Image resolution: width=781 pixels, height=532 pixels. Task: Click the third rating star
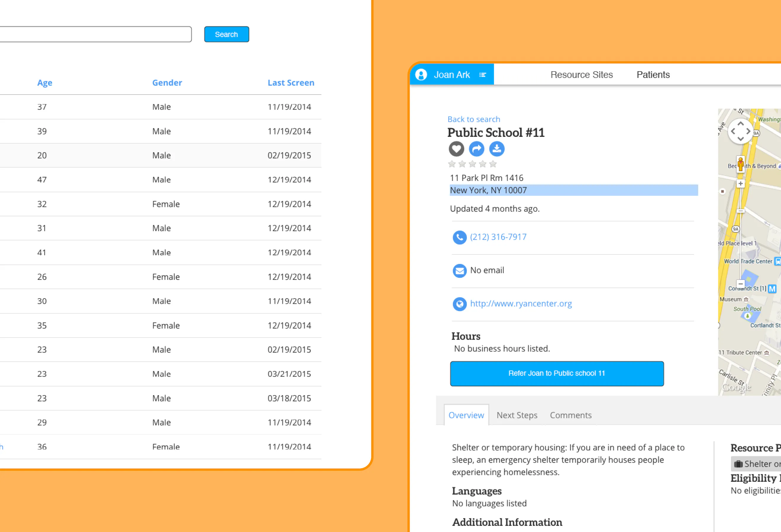472,164
